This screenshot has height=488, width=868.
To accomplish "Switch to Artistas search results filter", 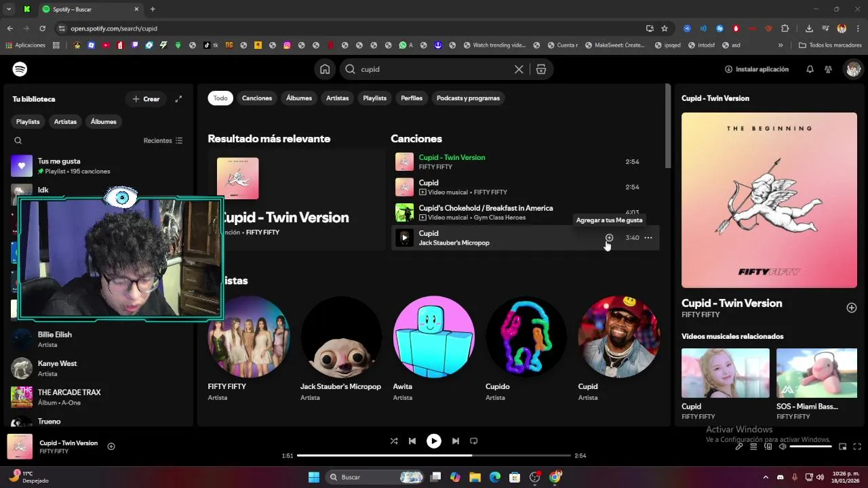I will coord(337,98).
